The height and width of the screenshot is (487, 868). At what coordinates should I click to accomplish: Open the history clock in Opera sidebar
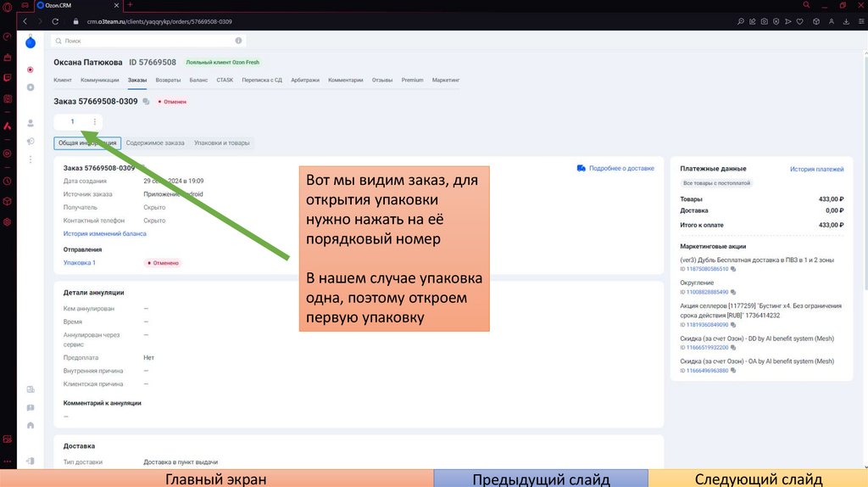pos(7,182)
